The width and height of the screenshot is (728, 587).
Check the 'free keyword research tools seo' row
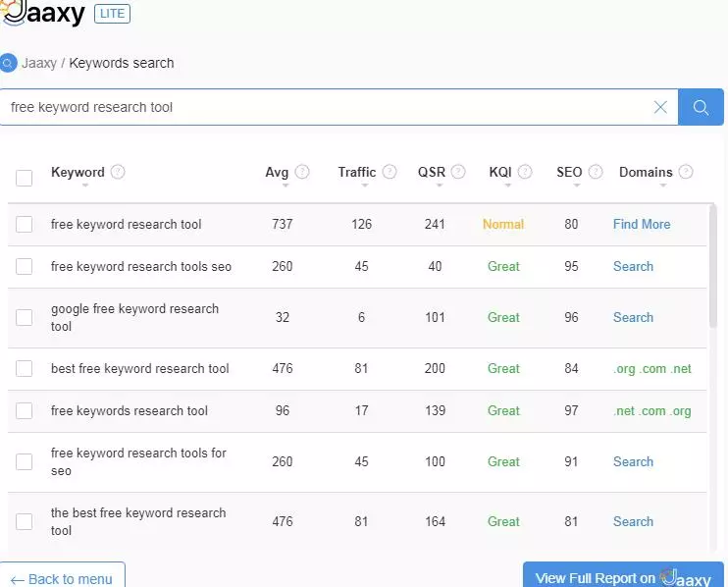click(x=25, y=267)
